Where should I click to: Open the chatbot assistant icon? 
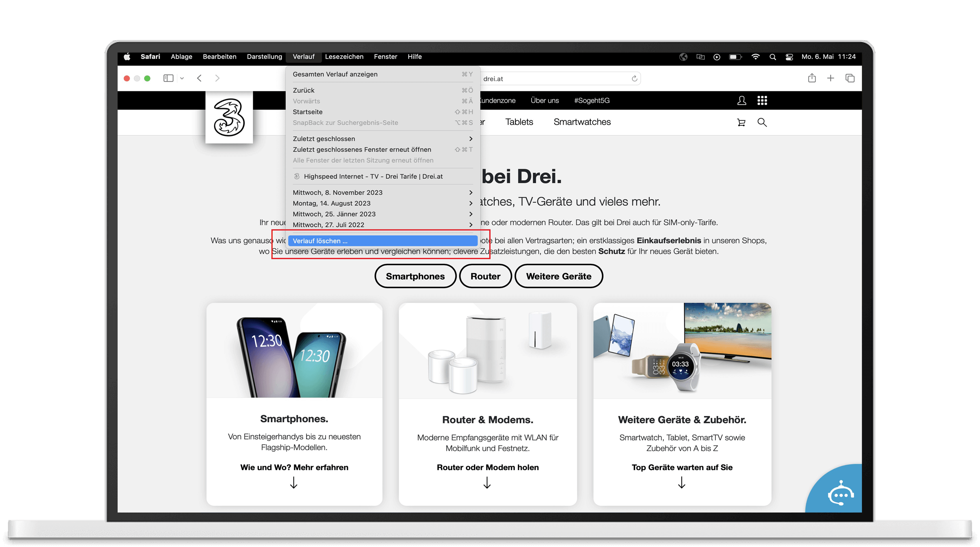coord(841,494)
